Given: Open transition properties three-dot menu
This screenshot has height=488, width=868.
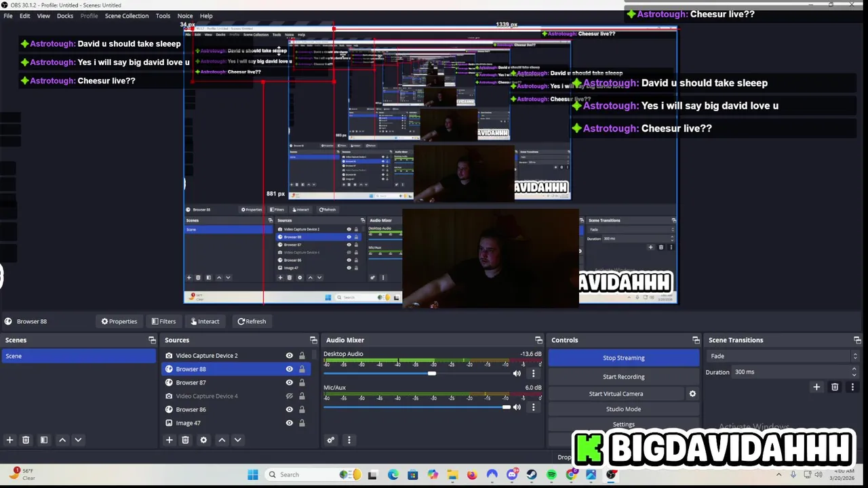Looking at the screenshot, I should (852, 387).
